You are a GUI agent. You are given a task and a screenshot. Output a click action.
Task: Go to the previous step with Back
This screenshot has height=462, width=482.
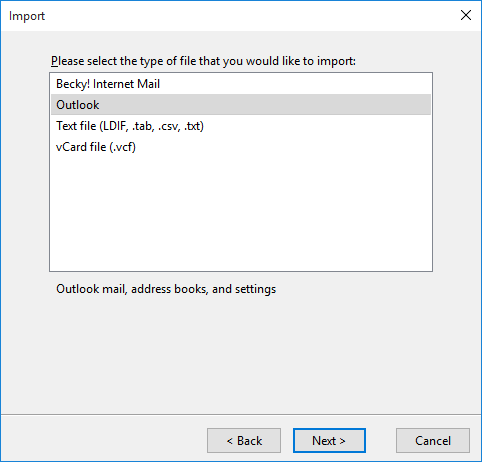coord(244,441)
